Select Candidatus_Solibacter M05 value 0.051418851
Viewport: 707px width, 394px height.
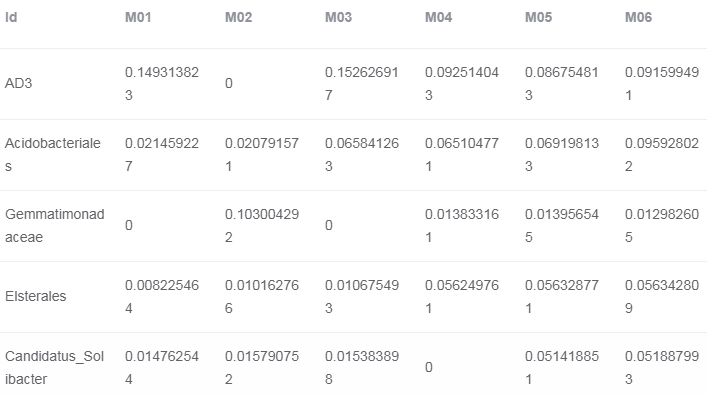coord(562,367)
